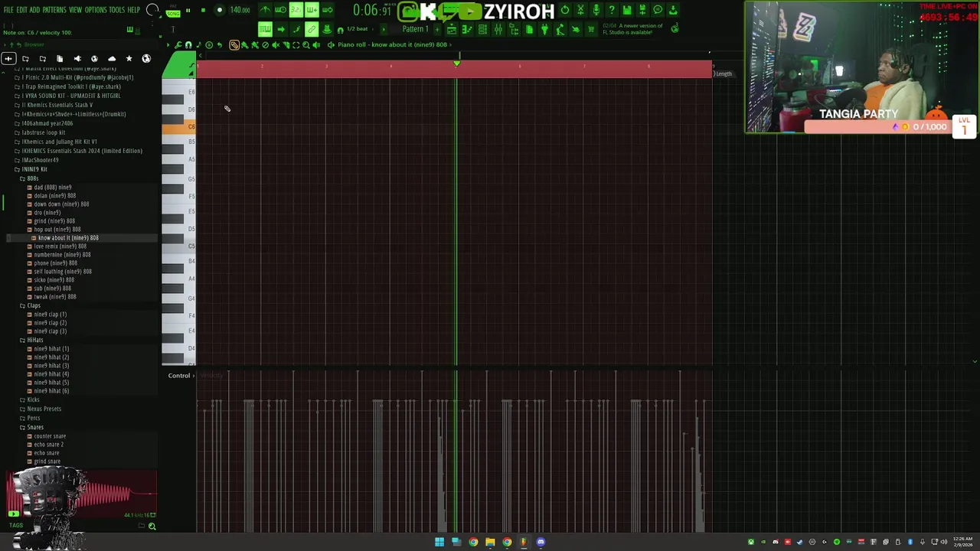Image resolution: width=980 pixels, height=551 pixels.
Task: Click the microphone recording icon
Action: coord(596,10)
